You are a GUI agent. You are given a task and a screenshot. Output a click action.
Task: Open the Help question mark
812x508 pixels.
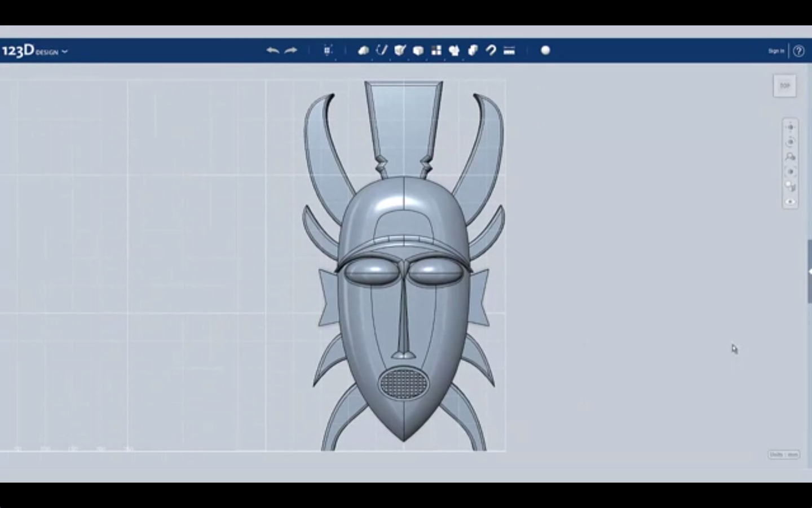point(798,51)
